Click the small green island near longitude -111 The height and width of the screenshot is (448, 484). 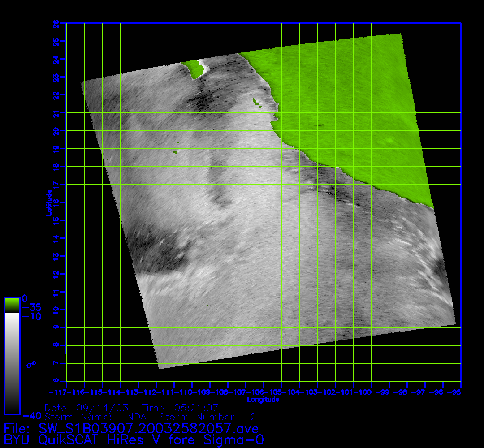(175, 152)
